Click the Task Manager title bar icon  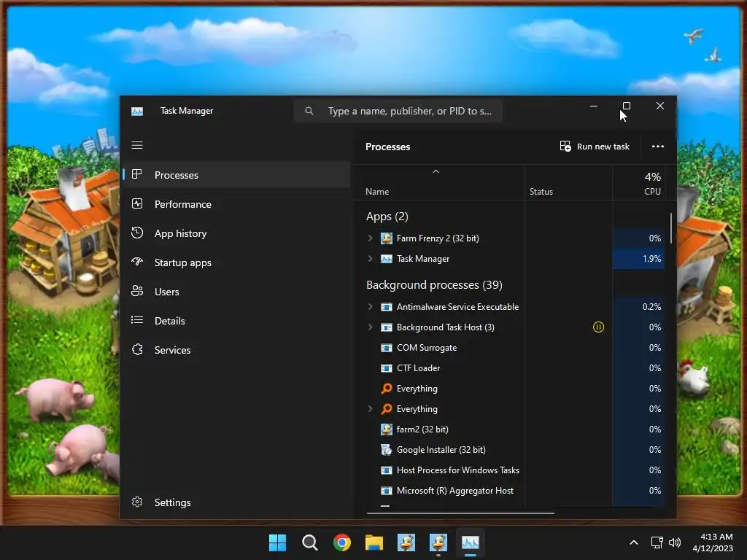[x=137, y=111]
